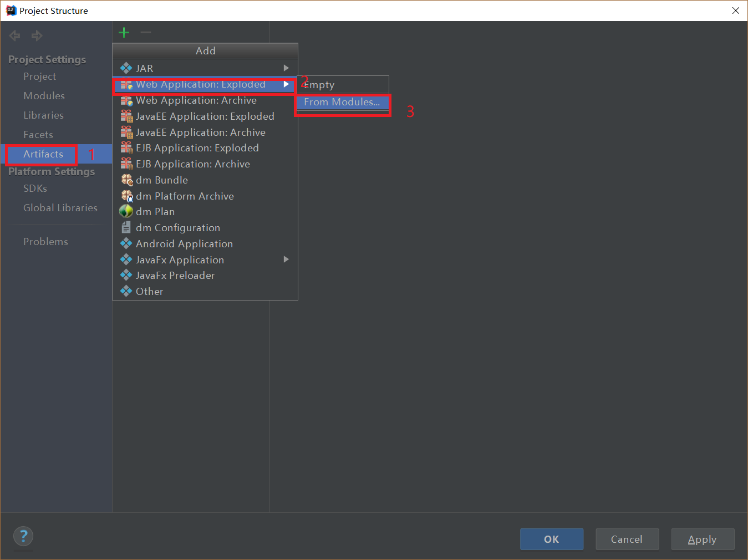The image size is (748, 560).
Task: Select Web Application: Archive menu entry
Action: [x=205, y=100]
